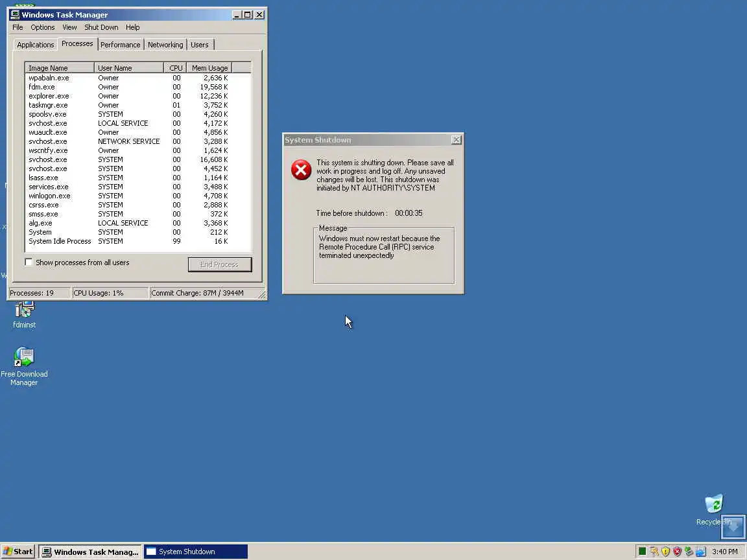This screenshot has width=747, height=560.
Task: Open the Free Download Manager desktop shortcut
Action: click(x=24, y=366)
